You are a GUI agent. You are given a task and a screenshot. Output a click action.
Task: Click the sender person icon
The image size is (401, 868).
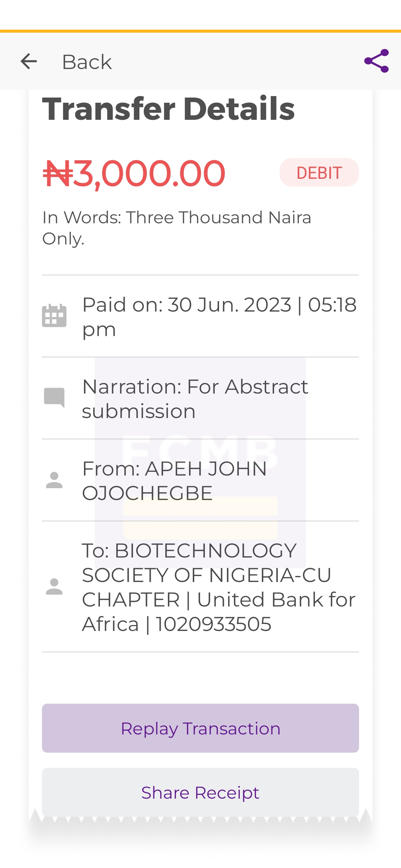click(x=54, y=480)
